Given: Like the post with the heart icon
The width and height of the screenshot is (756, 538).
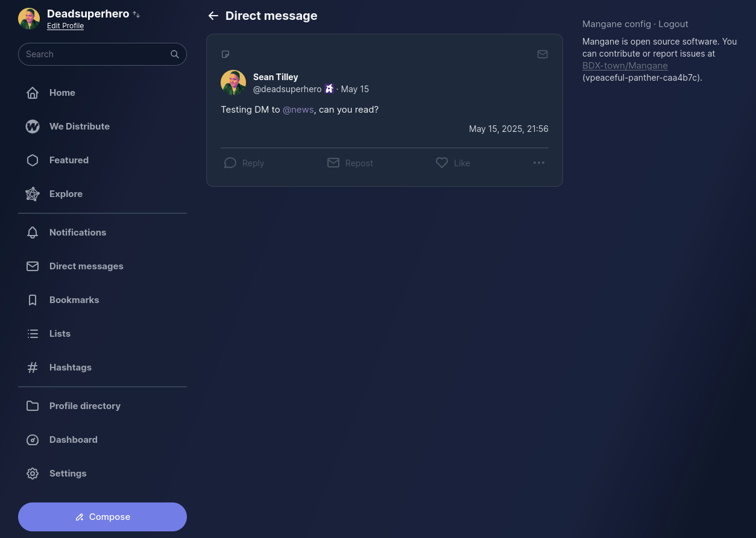Looking at the screenshot, I should point(442,163).
